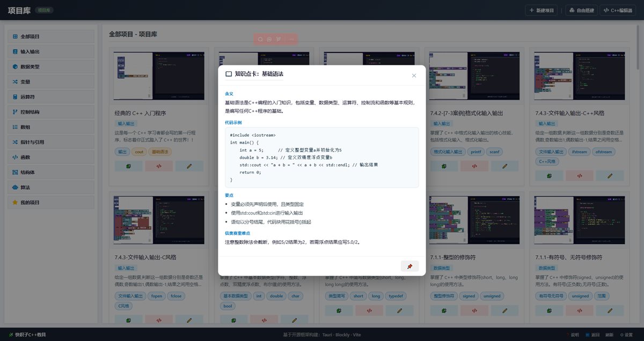Click the bool tag

228,306
